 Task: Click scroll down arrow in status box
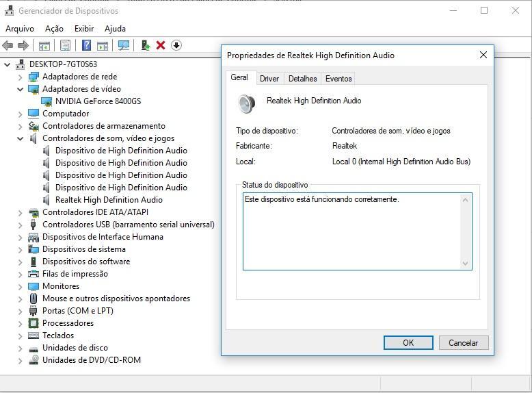(x=466, y=263)
